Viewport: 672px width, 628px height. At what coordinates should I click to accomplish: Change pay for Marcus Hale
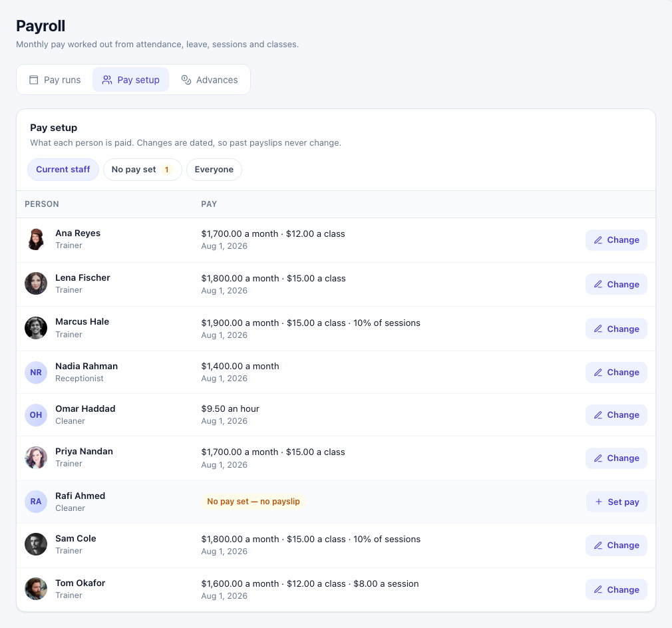[x=616, y=329]
